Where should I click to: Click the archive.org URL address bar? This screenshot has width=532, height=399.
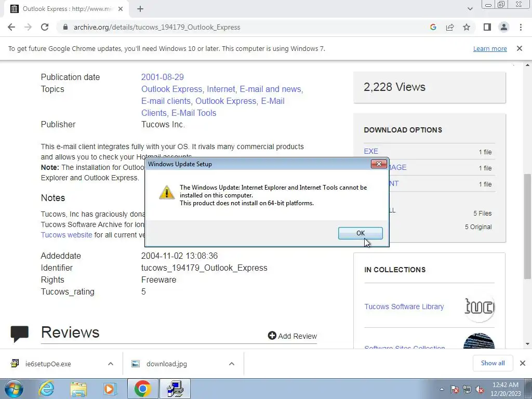click(x=157, y=27)
